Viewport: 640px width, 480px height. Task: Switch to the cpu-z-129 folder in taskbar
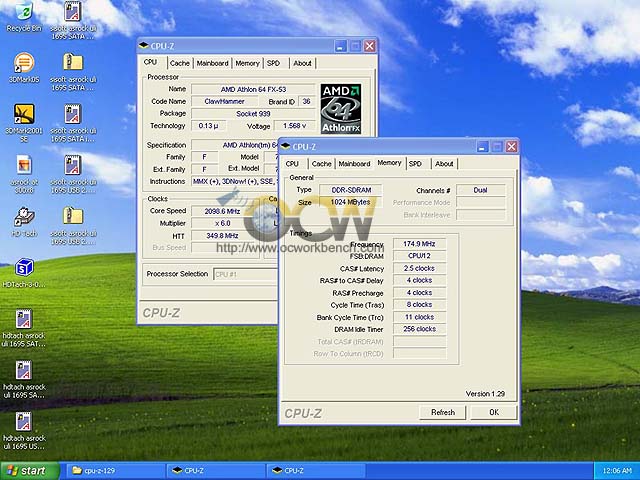point(114,471)
